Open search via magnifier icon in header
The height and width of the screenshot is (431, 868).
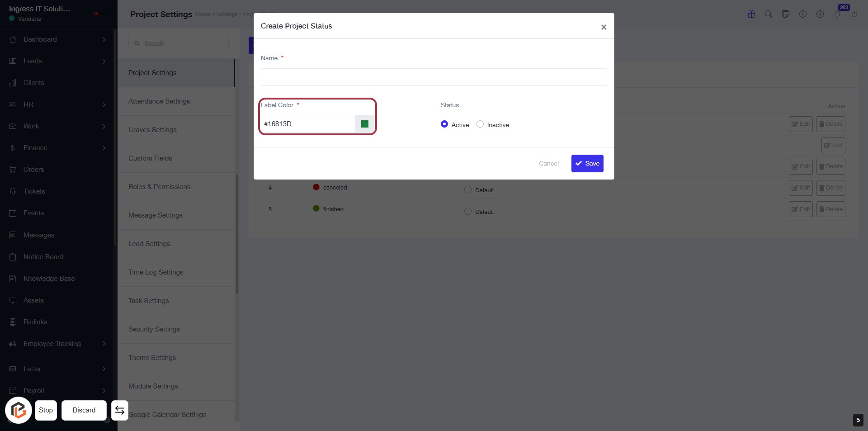tap(769, 14)
